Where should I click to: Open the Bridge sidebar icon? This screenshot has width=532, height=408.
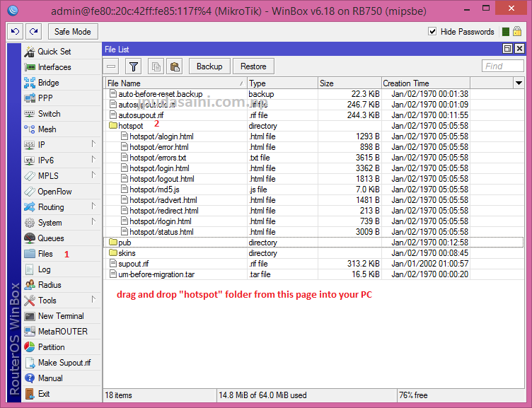tap(30, 83)
